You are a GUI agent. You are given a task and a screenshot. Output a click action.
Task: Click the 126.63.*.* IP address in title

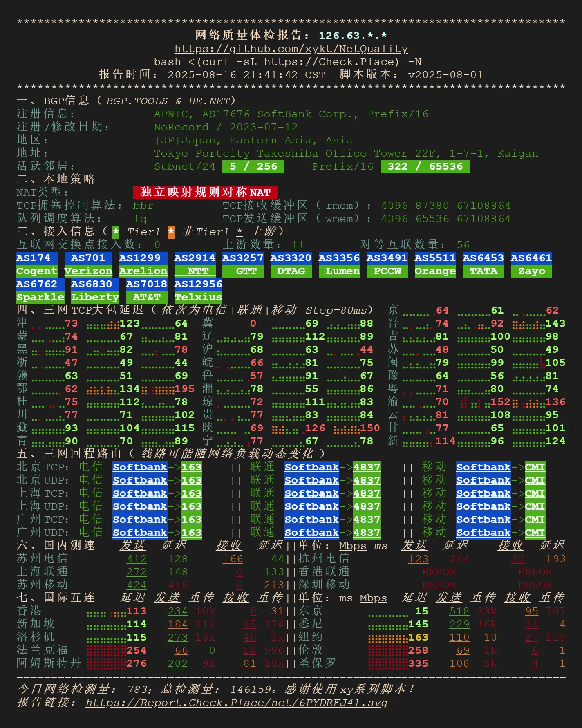[353, 36]
